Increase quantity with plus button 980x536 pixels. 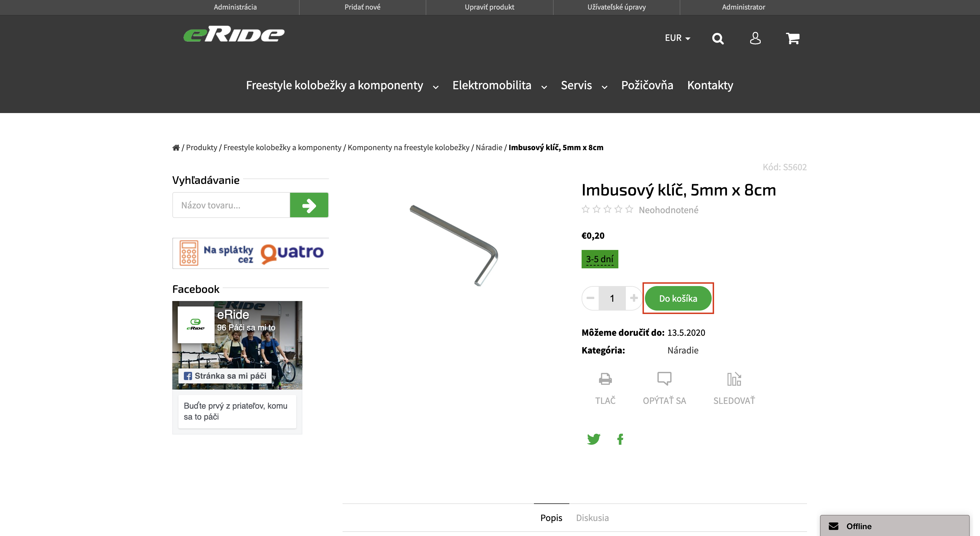(x=633, y=298)
